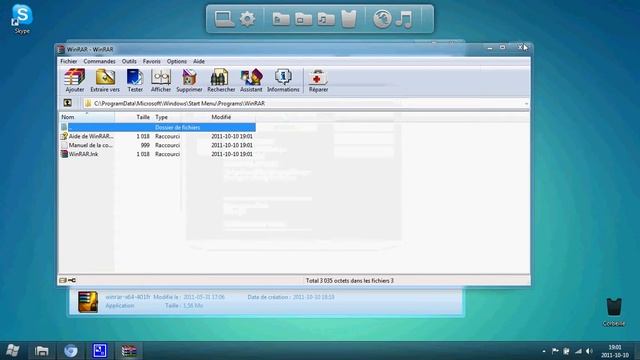
Task: Minimize the WinRAR window
Action: (x=490, y=48)
